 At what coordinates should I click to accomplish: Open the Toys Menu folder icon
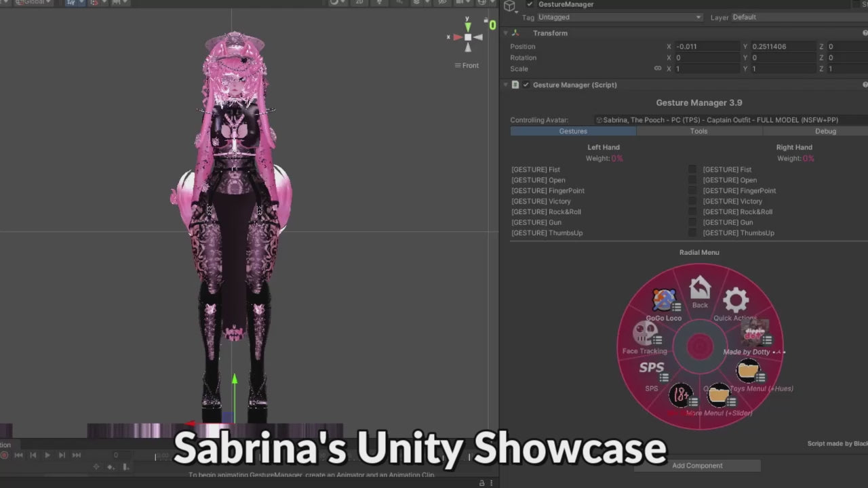point(749,371)
